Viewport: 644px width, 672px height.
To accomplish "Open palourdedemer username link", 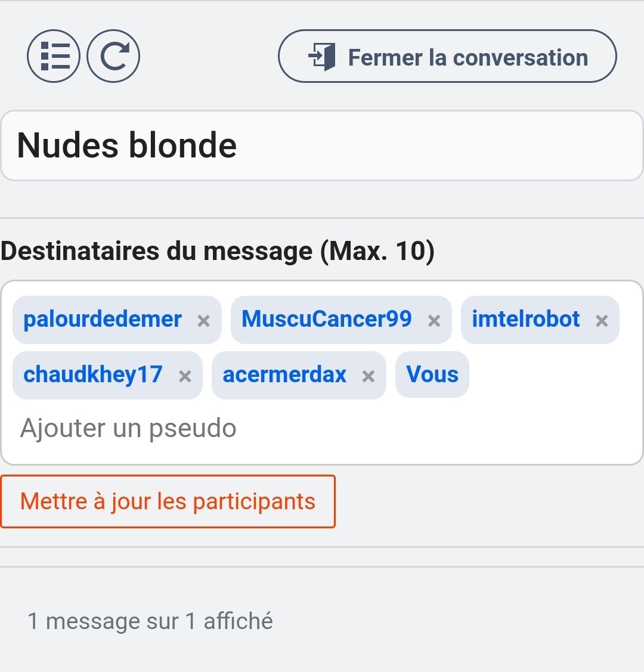I will coord(103,319).
